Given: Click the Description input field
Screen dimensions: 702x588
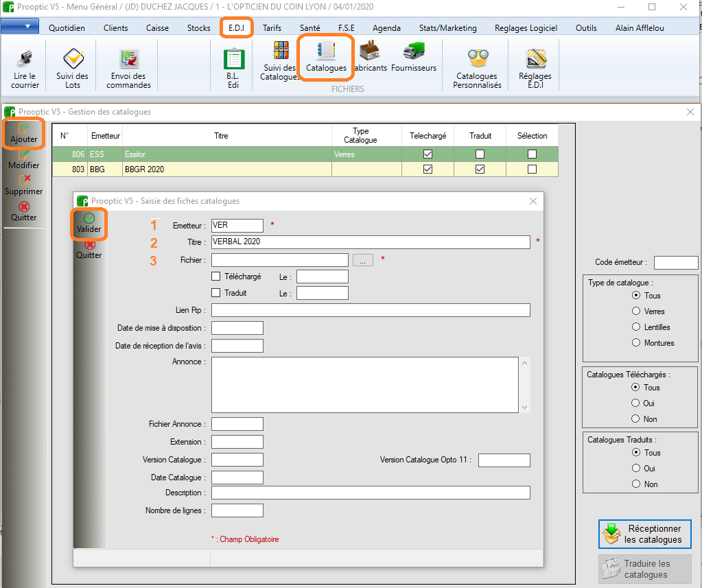Looking at the screenshot, I should 371,493.
